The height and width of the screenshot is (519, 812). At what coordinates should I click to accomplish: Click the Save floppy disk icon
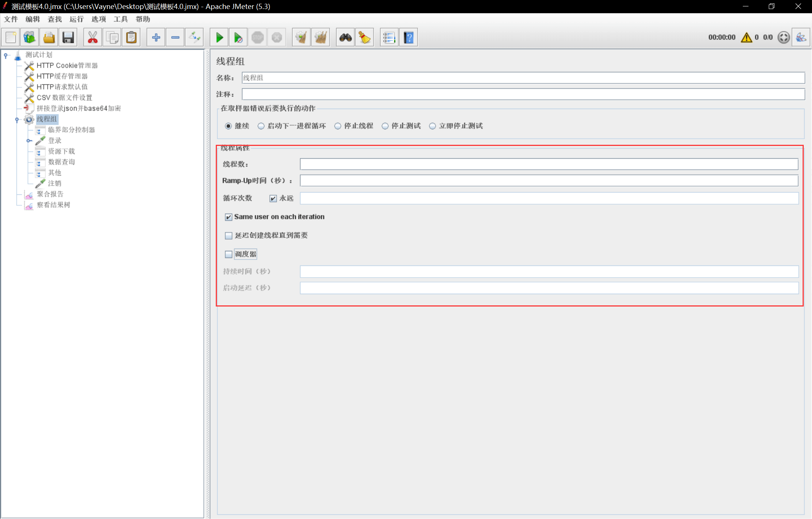click(x=68, y=37)
